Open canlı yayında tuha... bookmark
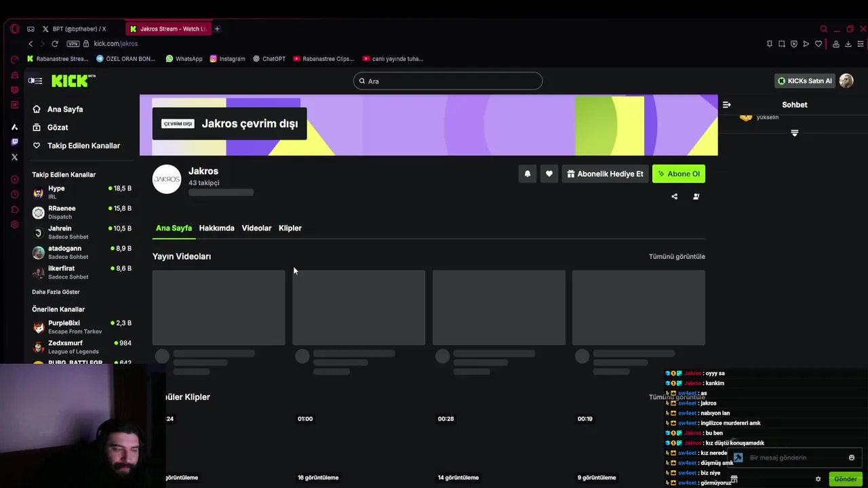Viewport: 868px width, 488px height. (393, 59)
